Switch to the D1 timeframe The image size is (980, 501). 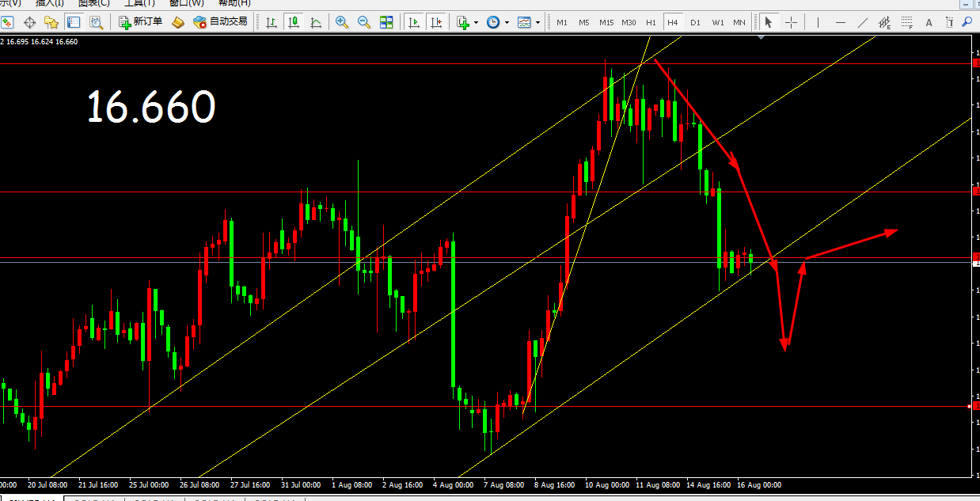[x=695, y=22]
